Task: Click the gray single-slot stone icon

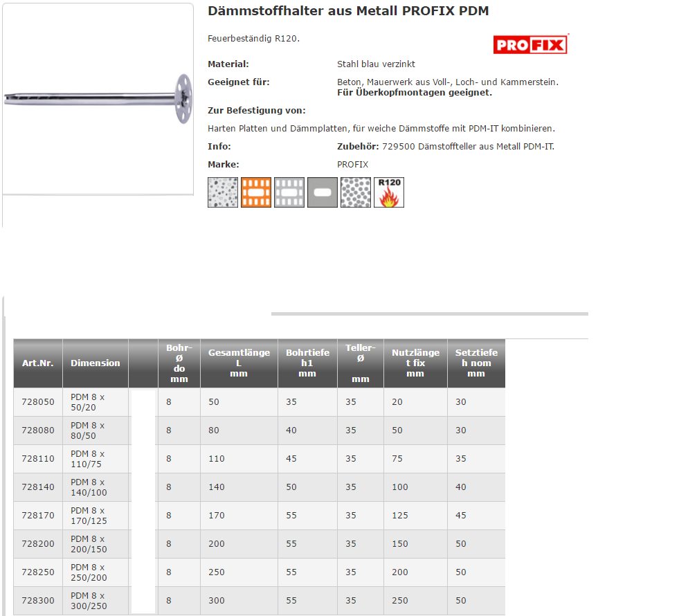Action: (323, 192)
